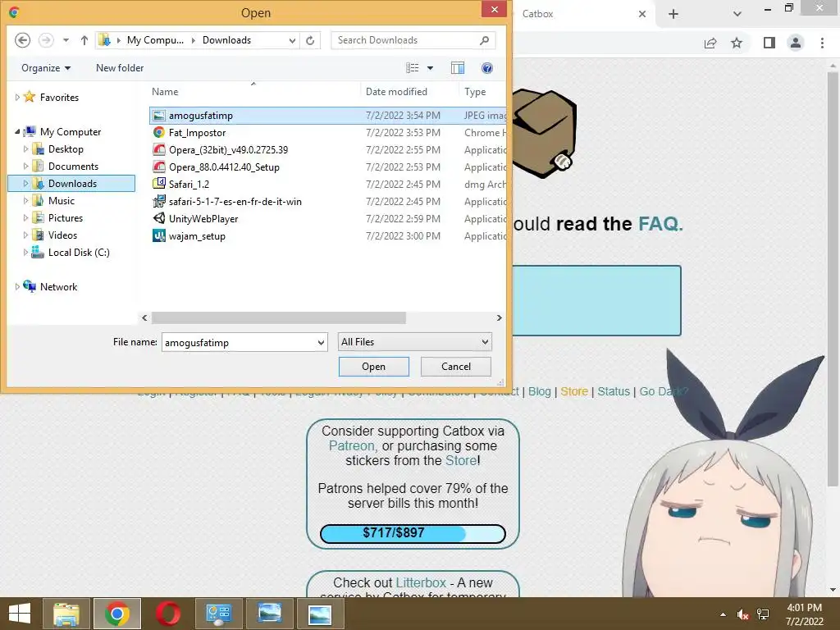Open the Chrome profile avatar
This screenshot has width=840, height=630.
pos(796,43)
